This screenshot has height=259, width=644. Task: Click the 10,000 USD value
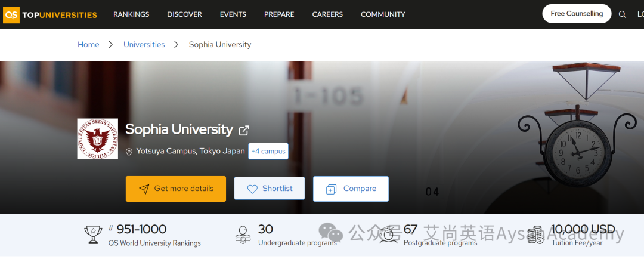point(583,229)
